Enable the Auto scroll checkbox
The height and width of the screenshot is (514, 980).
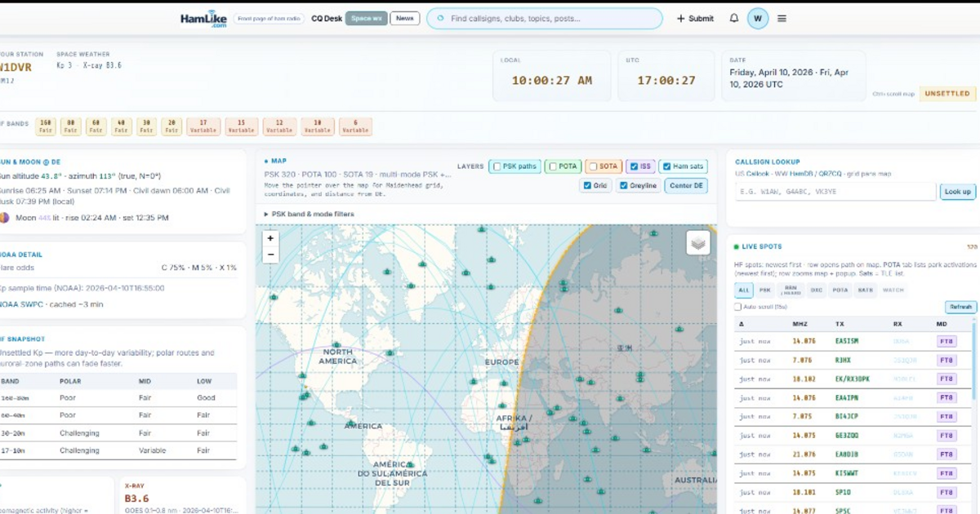click(738, 307)
